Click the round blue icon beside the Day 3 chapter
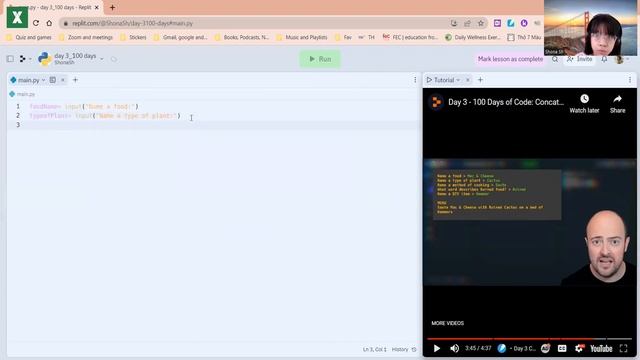The height and width of the screenshot is (360, 640). pyautogui.click(x=502, y=349)
